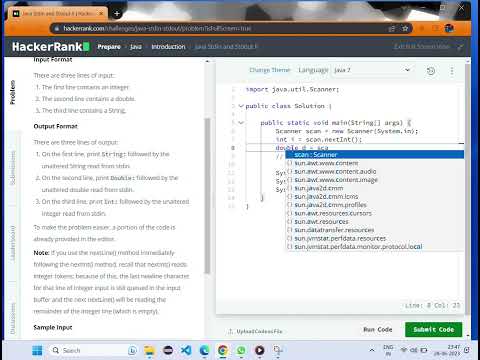Image resolution: width=480 pixels, height=360 pixels.
Task: Click the problem panel vertical scrollbar
Action: tap(207, 196)
